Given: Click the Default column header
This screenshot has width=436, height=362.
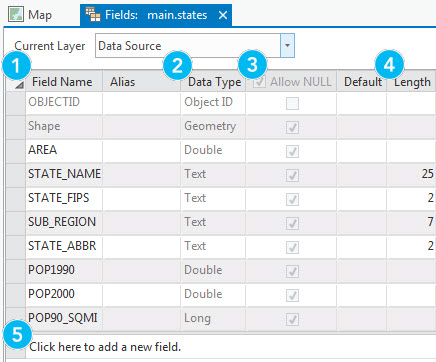Looking at the screenshot, I should pos(362,81).
